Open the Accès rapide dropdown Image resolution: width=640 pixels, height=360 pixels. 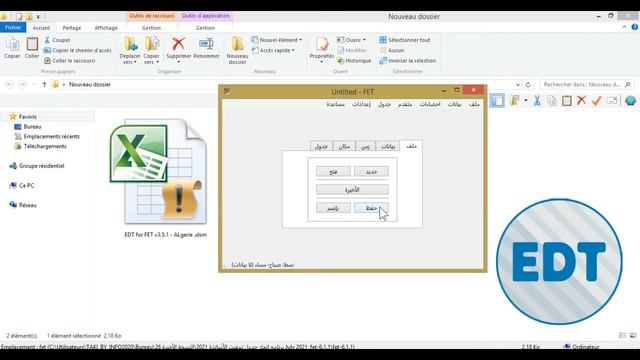pos(273,50)
